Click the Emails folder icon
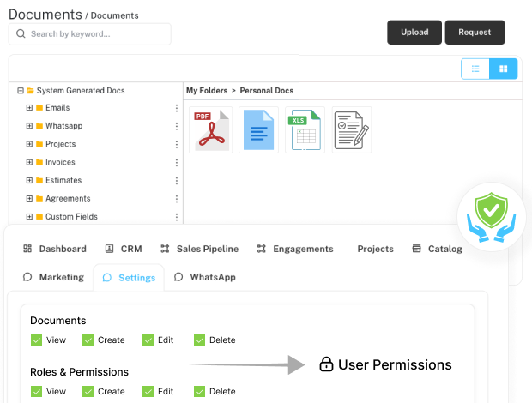The height and width of the screenshot is (403, 532). point(39,108)
